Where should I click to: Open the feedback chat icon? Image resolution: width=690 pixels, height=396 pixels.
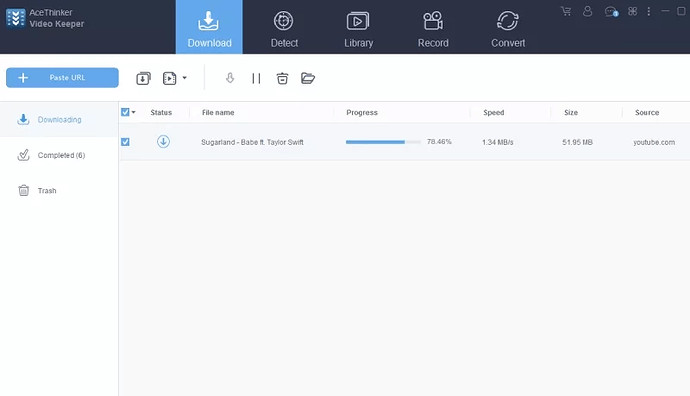[x=611, y=11]
